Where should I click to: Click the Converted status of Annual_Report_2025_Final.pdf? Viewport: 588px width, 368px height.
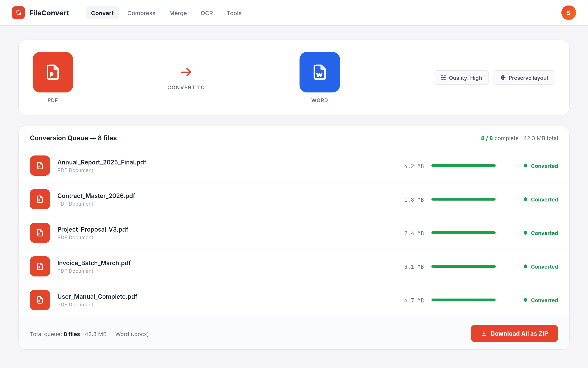click(x=544, y=166)
